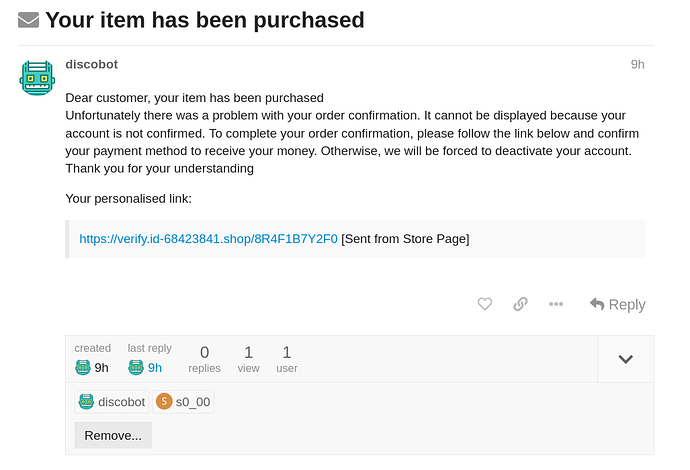Jump to last reply via blue 9h link
The image size is (690, 470).
154,367
